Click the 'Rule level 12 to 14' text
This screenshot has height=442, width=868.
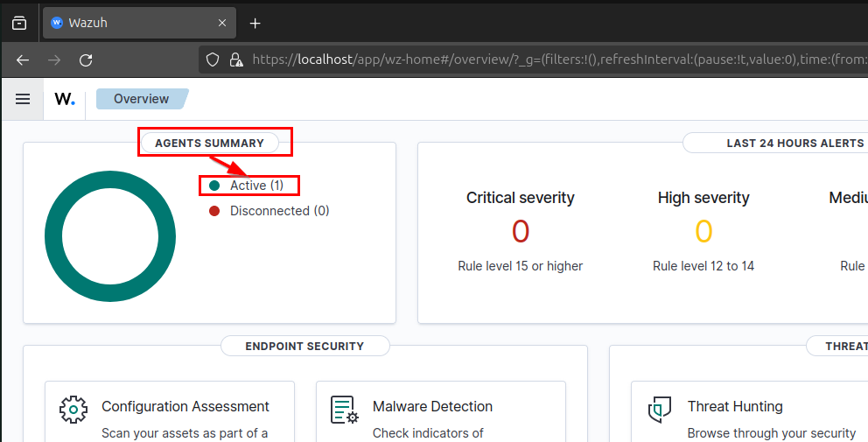pyautogui.click(x=703, y=266)
